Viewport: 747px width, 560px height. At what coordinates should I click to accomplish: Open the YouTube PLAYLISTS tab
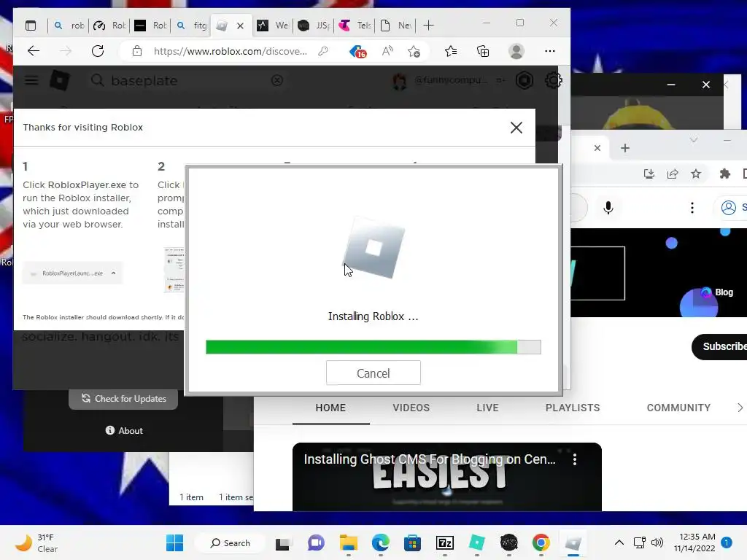pos(573,408)
